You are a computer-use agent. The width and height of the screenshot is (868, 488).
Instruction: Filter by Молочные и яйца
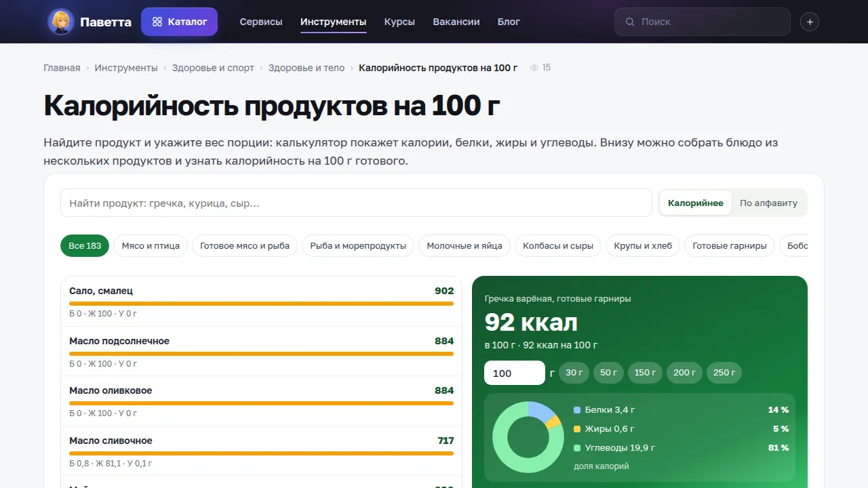(465, 245)
